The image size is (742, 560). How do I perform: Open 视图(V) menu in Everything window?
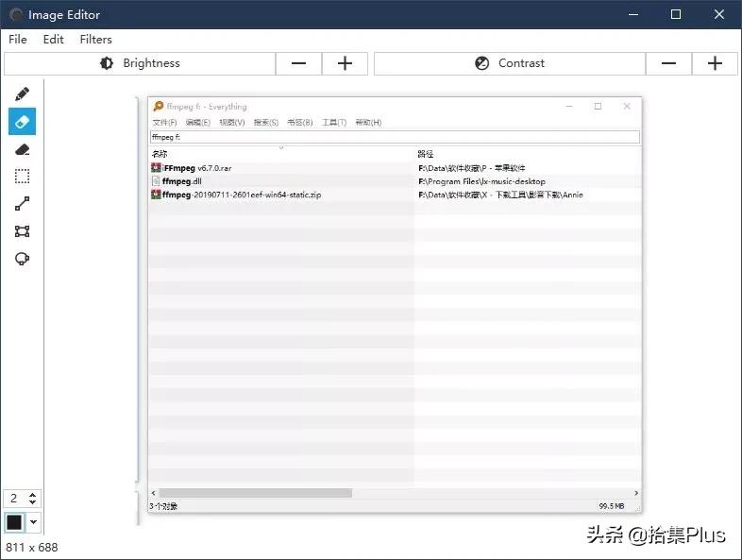pyautogui.click(x=232, y=123)
